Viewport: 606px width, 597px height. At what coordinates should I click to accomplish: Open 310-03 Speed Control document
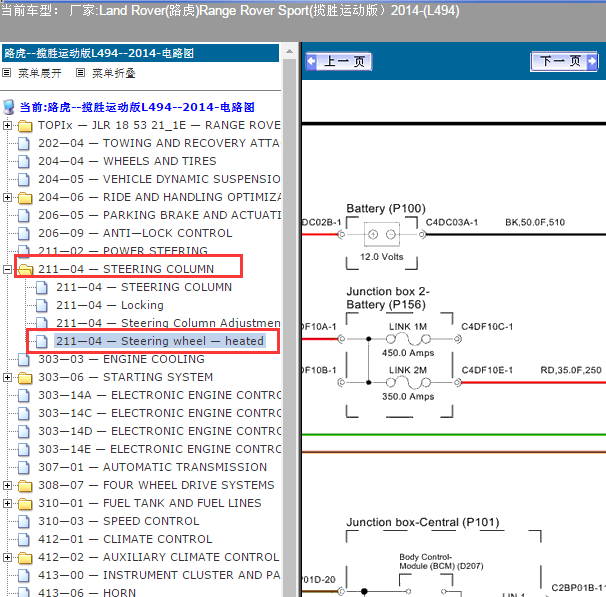[119, 521]
